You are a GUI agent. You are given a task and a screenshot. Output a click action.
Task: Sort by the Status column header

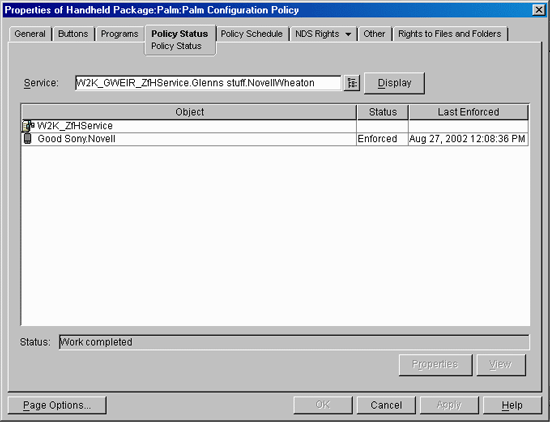pos(383,112)
